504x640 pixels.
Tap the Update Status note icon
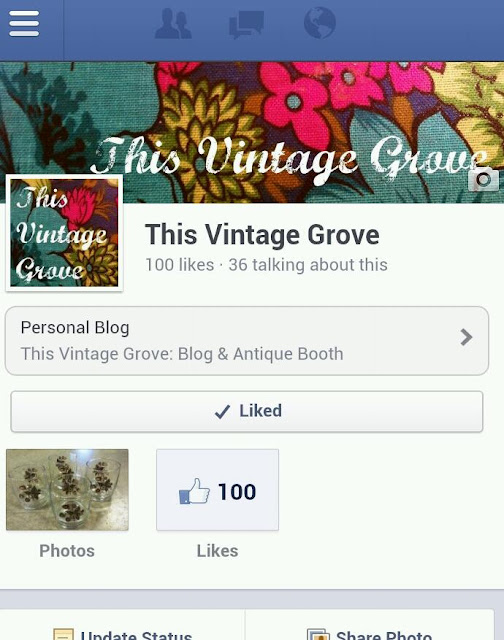click(64, 634)
